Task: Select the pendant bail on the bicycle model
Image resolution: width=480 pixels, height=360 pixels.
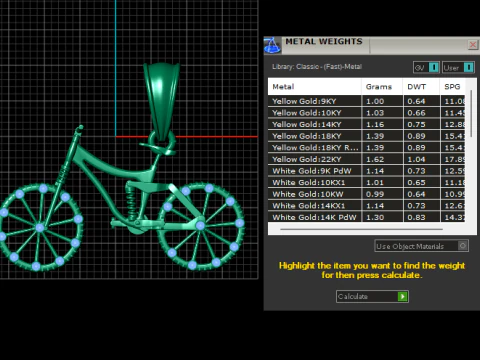Action: 162,100
